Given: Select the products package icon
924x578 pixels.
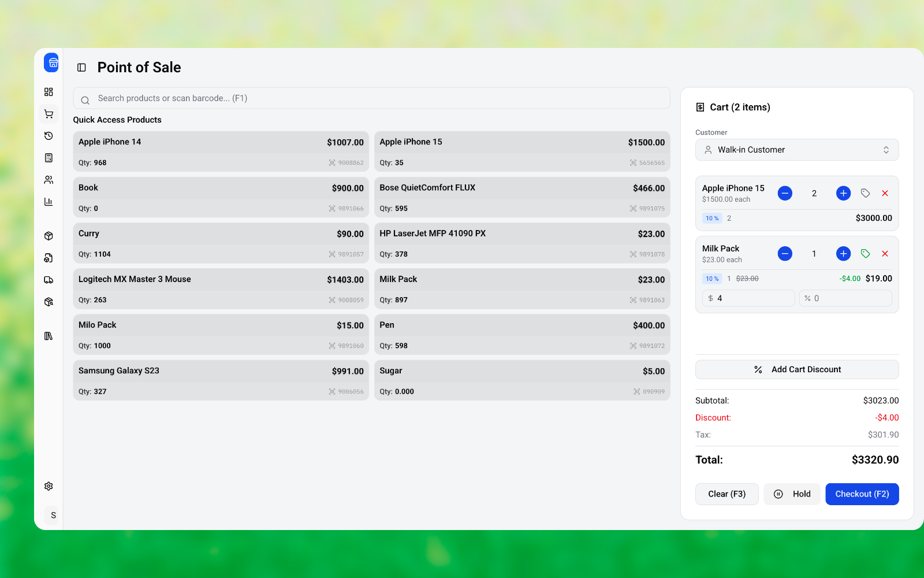Looking at the screenshot, I should [x=49, y=235].
